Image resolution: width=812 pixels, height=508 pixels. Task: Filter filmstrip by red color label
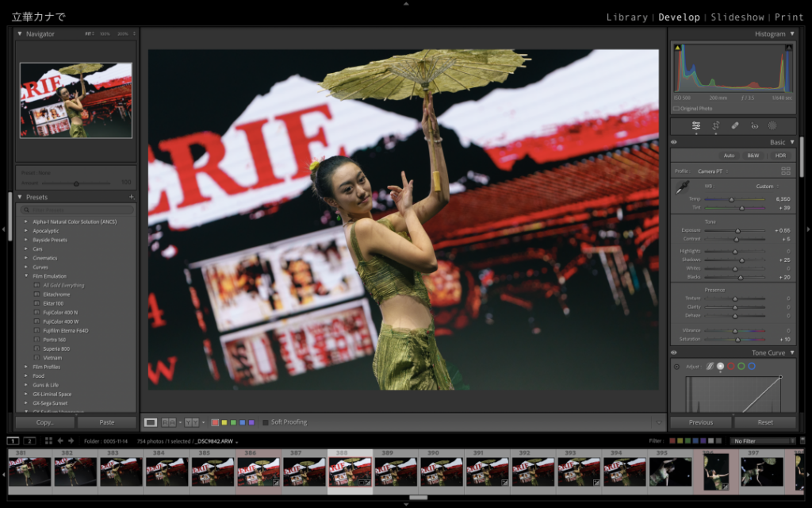[672, 441]
